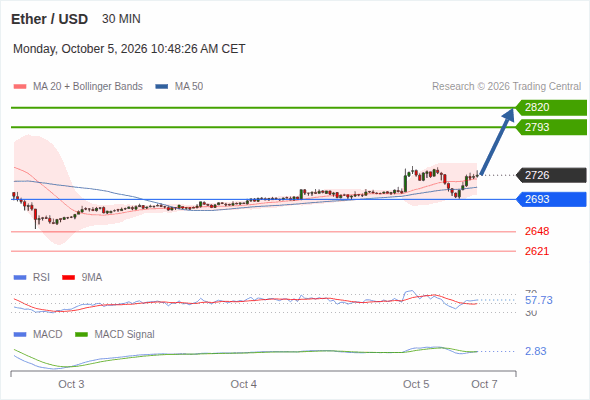The height and width of the screenshot is (400, 590).
Task: Toggle the RSI legend entry
Action: pyautogui.click(x=32, y=277)
